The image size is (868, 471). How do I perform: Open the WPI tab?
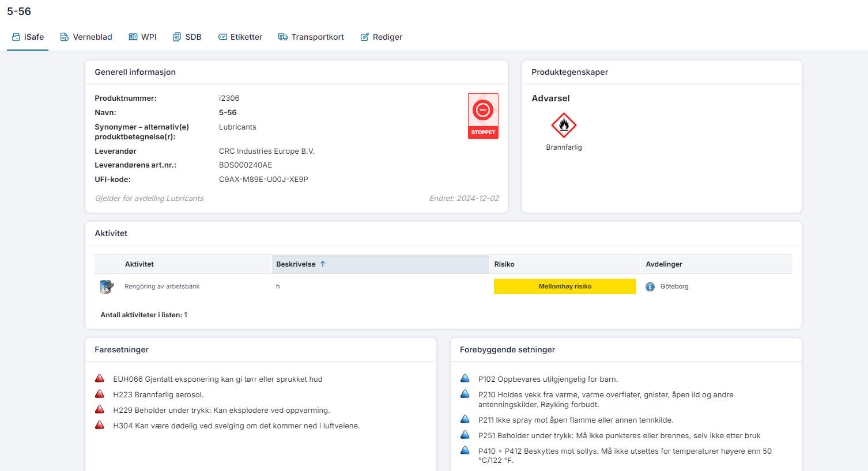tap(142, 37)
